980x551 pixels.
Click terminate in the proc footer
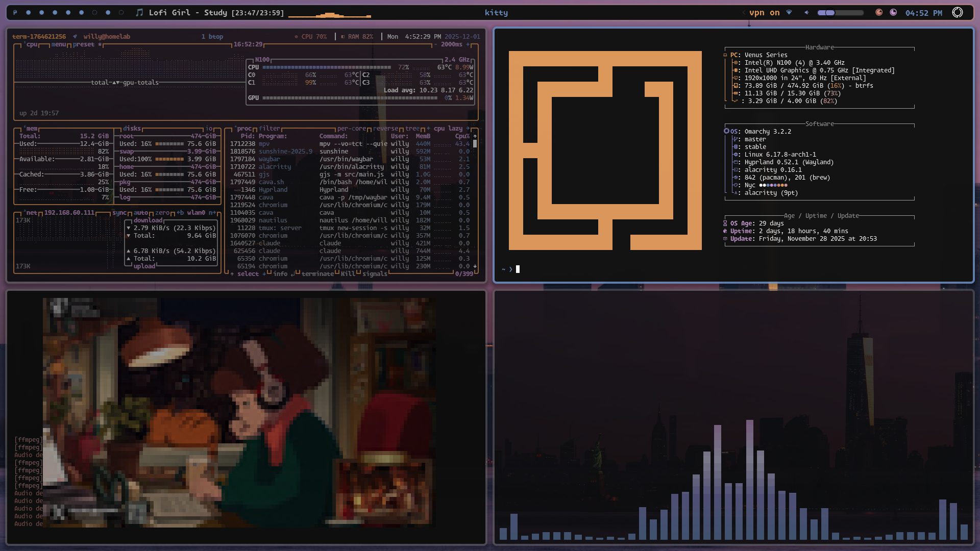pyautogui.click(x=317, y=274)
